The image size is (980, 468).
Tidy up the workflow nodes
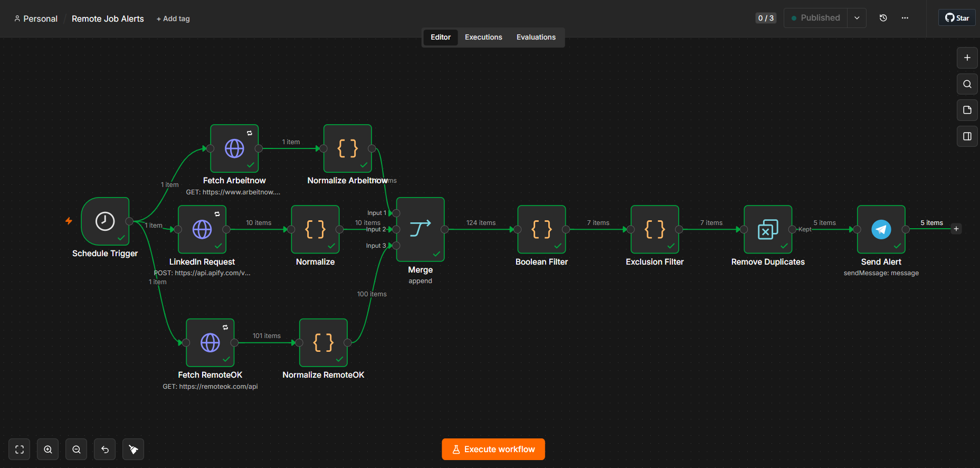134,450
